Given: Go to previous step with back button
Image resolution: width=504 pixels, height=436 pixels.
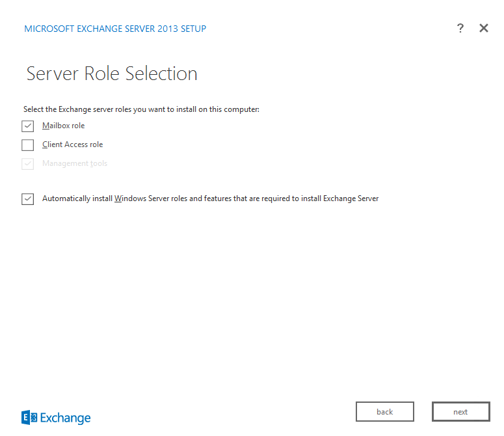Looking at the screenshot, I should (x=385, y=411).
